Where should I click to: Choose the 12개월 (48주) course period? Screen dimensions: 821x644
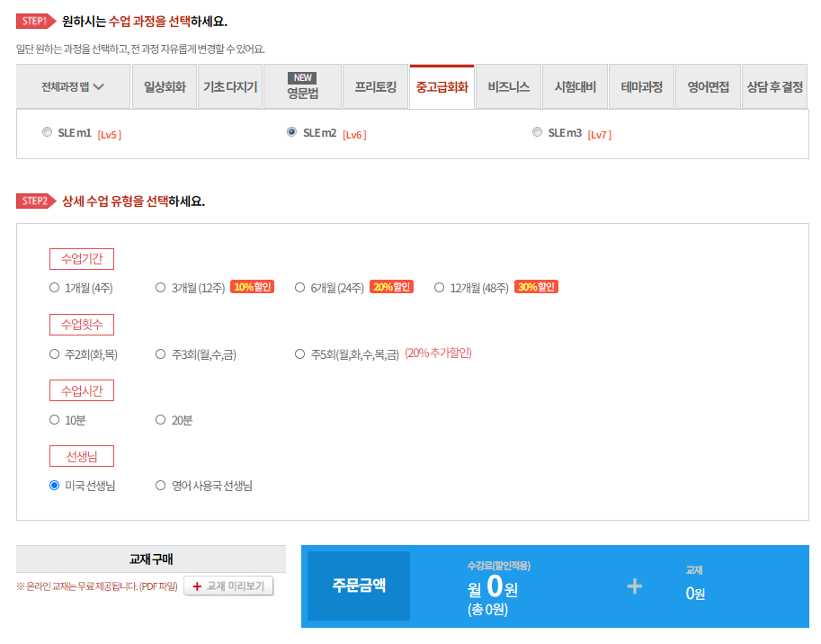click(440, 288)
